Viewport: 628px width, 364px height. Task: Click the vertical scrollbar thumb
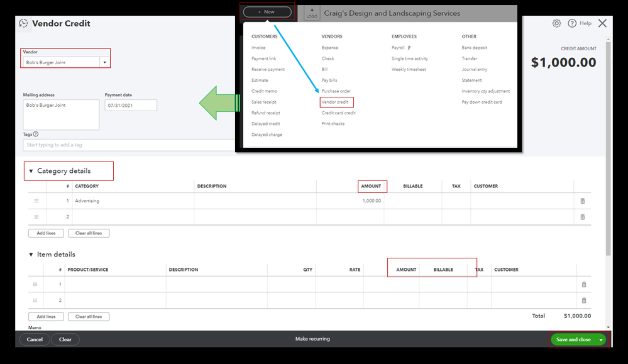coord(608,149)
